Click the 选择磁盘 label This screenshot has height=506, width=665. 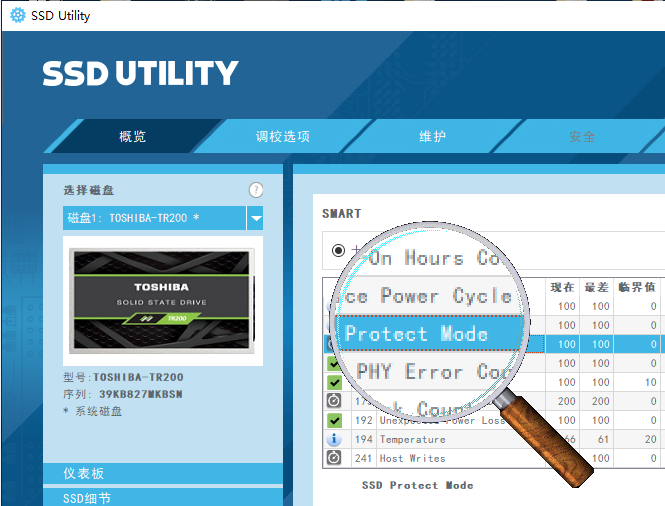click(89, 190)
